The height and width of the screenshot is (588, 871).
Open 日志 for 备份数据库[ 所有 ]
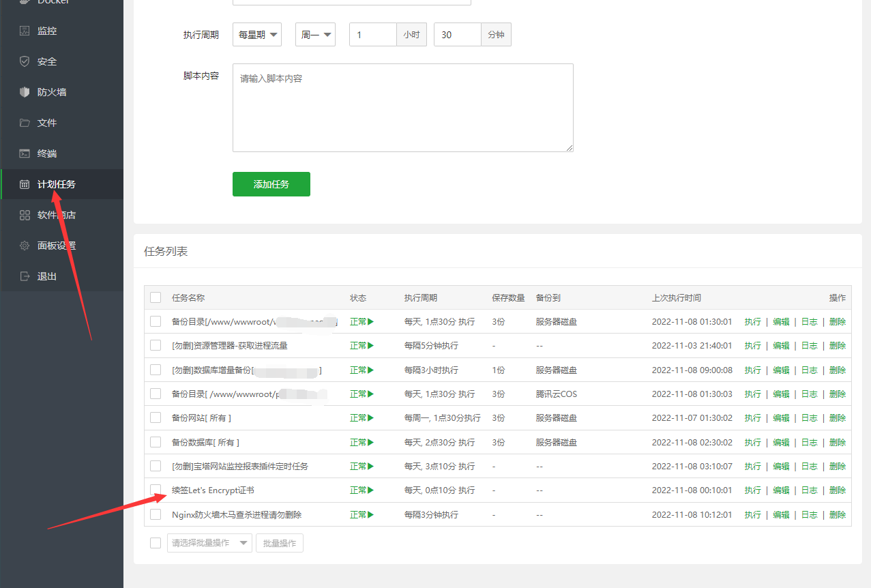pyautogui.click(x=809, y=442)
